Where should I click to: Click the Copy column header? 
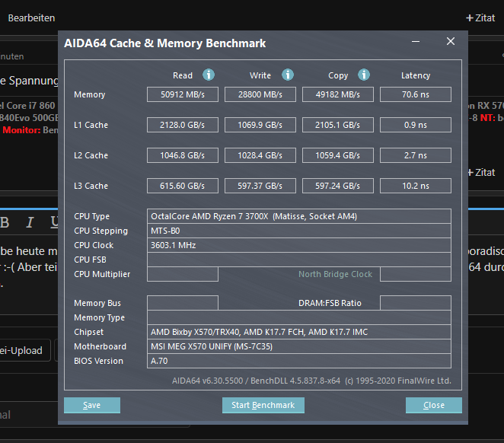pyautogui.click(x=338, y=75)
